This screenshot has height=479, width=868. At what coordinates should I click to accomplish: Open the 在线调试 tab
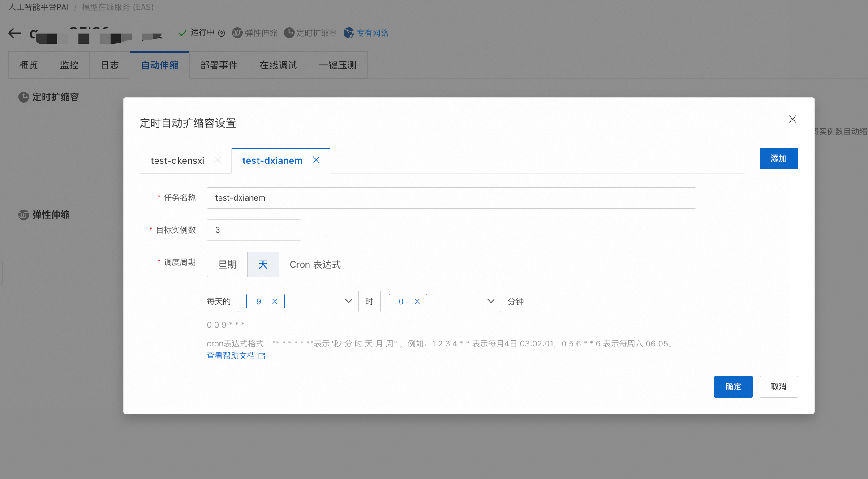pos(278,65)
